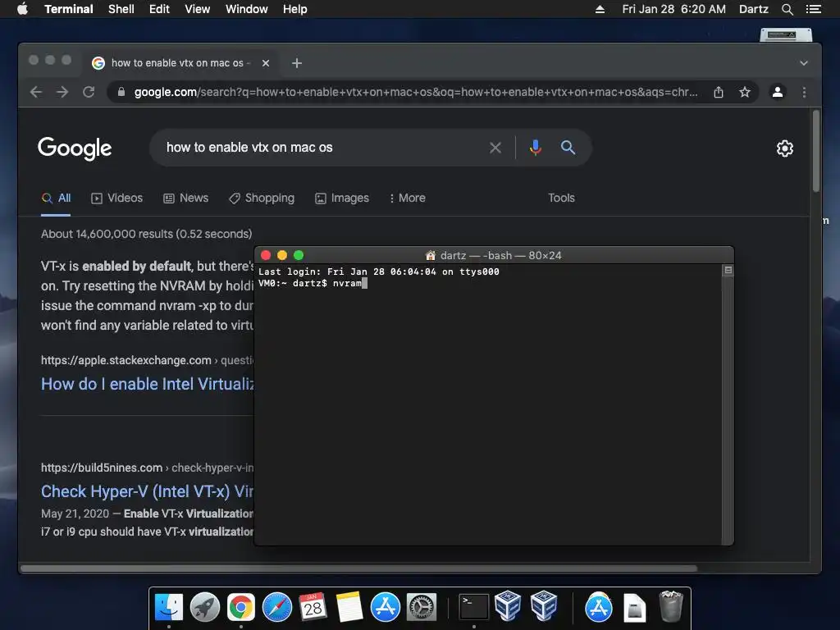The width and height of the screenshot is (840, 630).
Task: Open the Edit menu
Action: [x=159, y=9]
